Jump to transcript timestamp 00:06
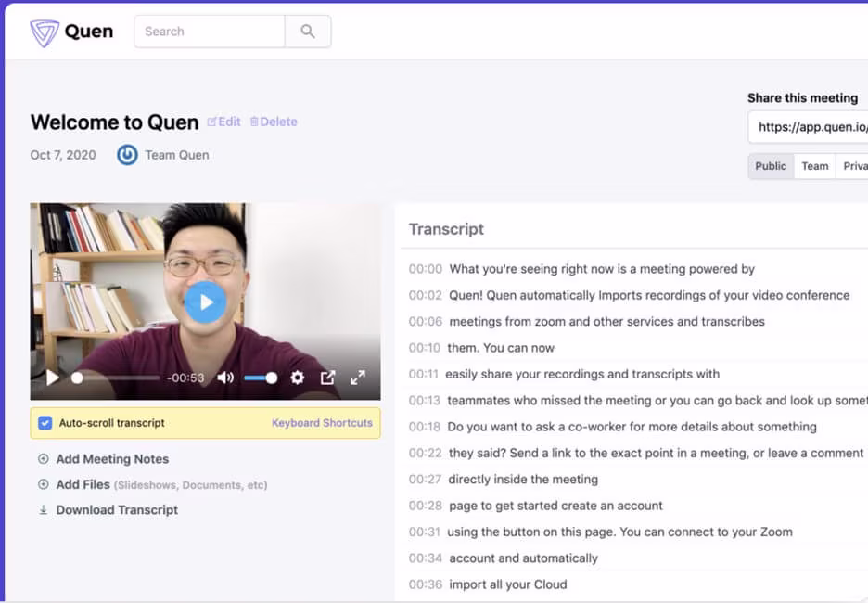 click(425, 322)
